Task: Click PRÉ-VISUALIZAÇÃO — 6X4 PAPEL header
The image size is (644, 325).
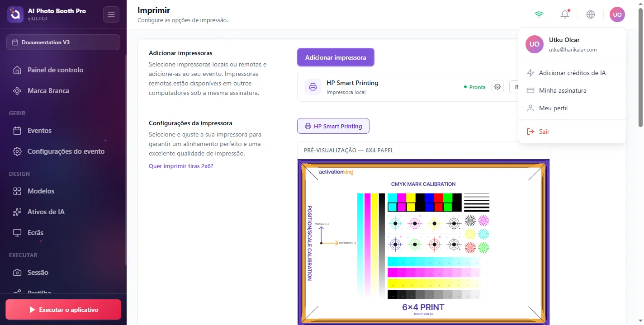Action: [349, 150]
